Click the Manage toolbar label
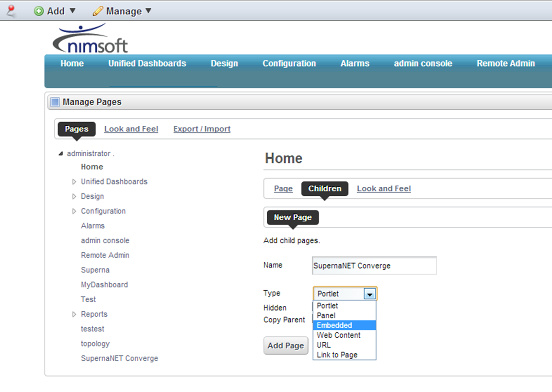552x392 pixels. pos(124,11)
